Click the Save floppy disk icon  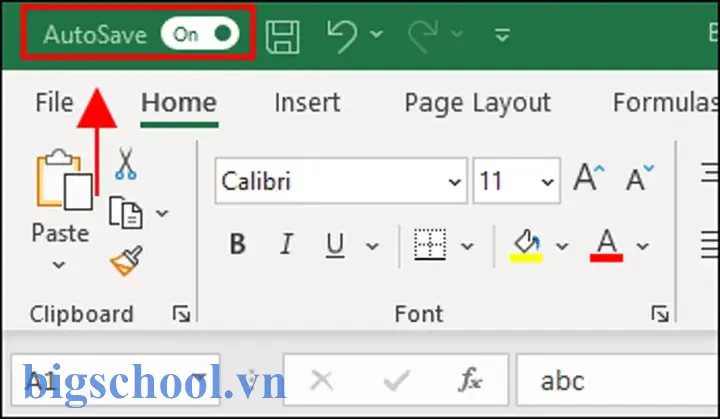coord(283,35)
